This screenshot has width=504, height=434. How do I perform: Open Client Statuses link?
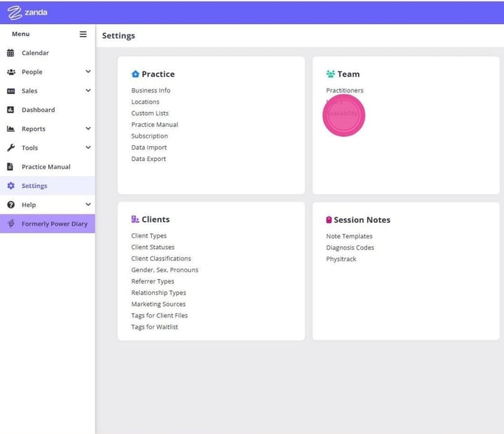point(153,247)
